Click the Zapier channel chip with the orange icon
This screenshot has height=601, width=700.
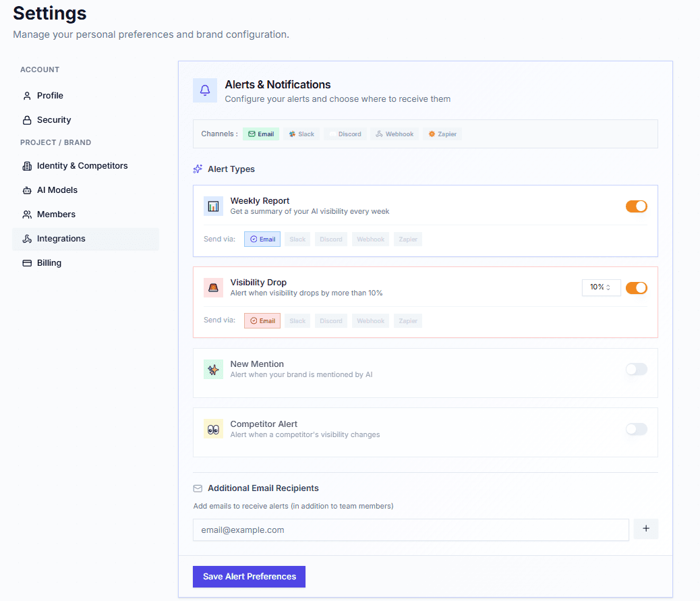click(442, 134)
